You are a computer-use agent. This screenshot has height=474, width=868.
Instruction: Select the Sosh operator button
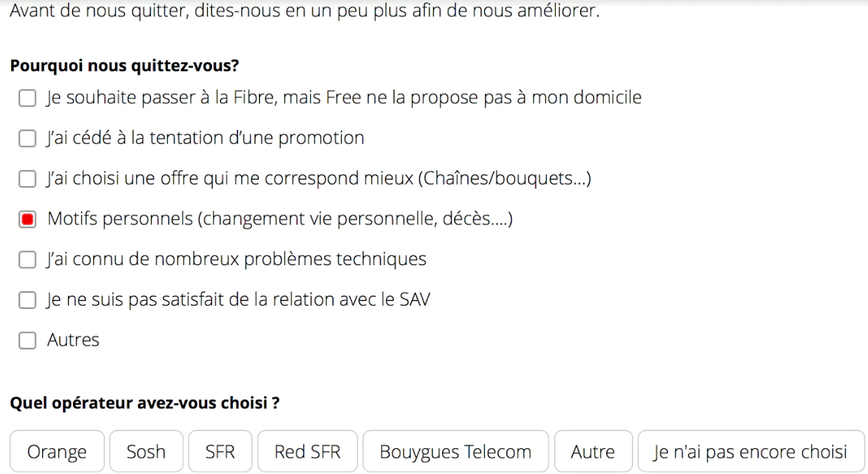click(146, 452)
